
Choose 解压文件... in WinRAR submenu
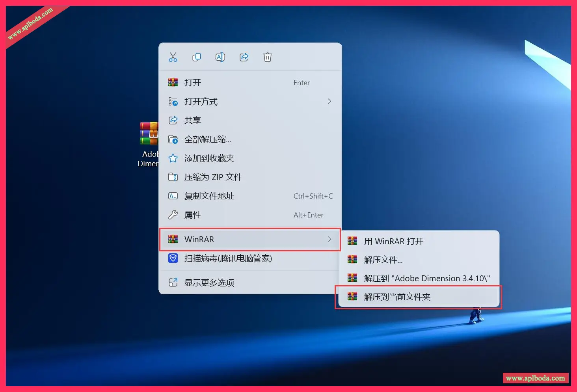click(383, 260)
